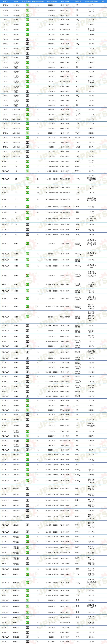Click diesel ON icon in Twingo K9K 718 row

[x=28, y=633]
